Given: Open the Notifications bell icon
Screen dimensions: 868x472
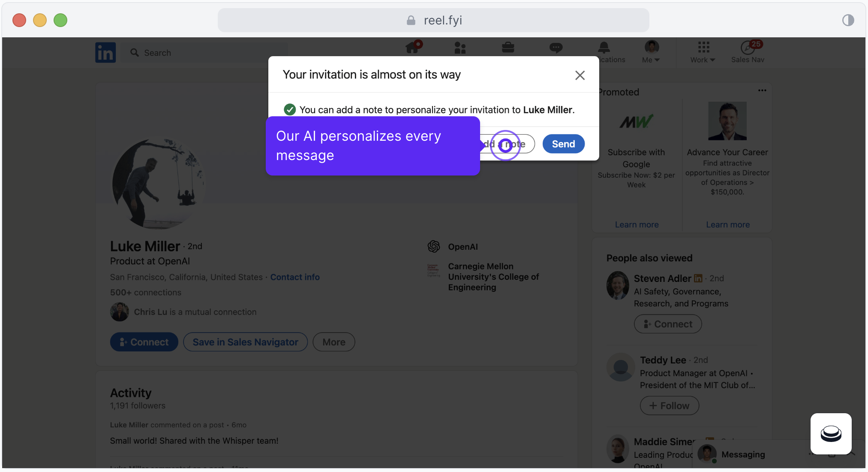Looking at the screenshot, I should click(x=604, y=47).
